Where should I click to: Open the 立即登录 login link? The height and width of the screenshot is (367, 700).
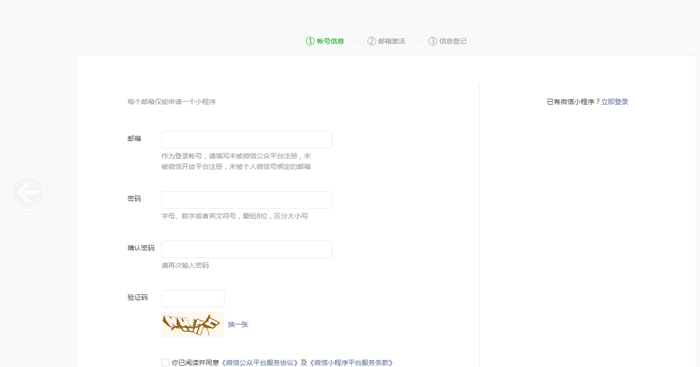[x=615, y=102]
